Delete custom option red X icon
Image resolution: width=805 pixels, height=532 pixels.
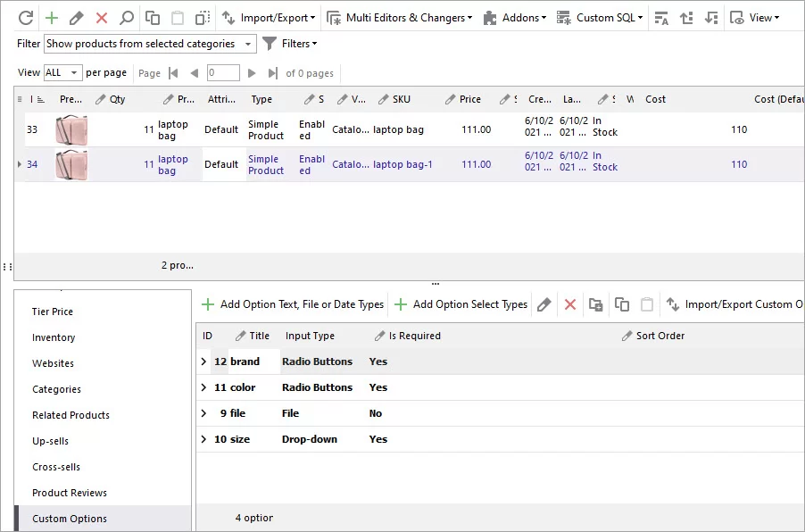point(570,304)
